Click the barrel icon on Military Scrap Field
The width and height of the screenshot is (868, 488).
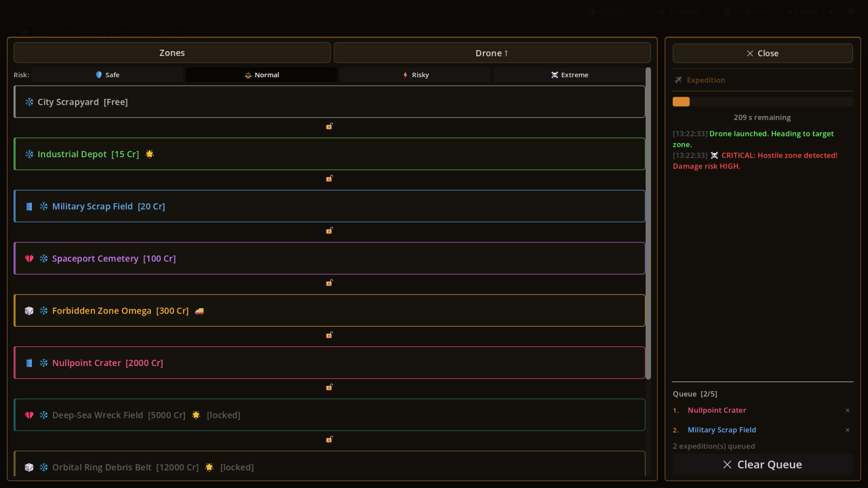pyautogui.click(x=29, y=206)
